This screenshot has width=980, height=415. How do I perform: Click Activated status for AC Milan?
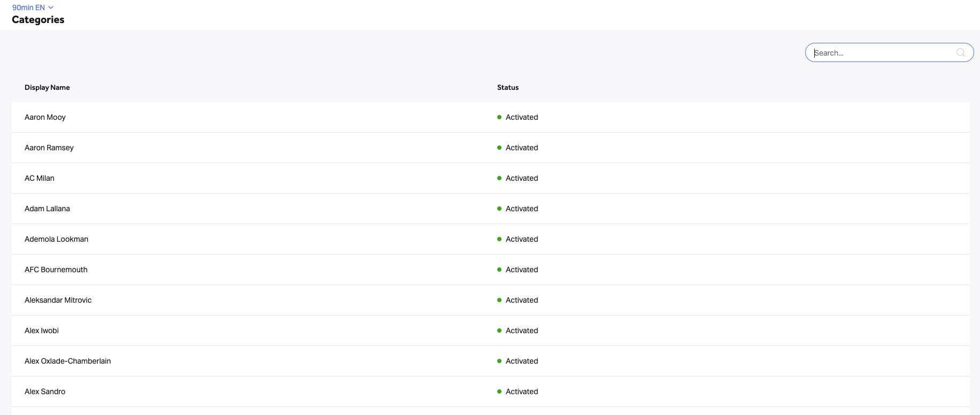pos(518,178)
